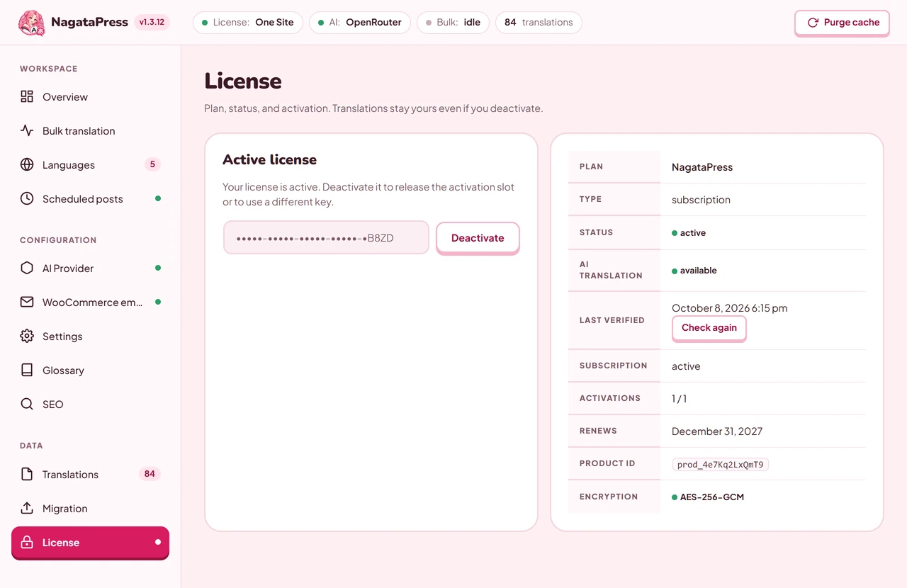907x588 pixels.
Task: Click the AI: OpenRouter status pill
Action: (x=360, y=22)
